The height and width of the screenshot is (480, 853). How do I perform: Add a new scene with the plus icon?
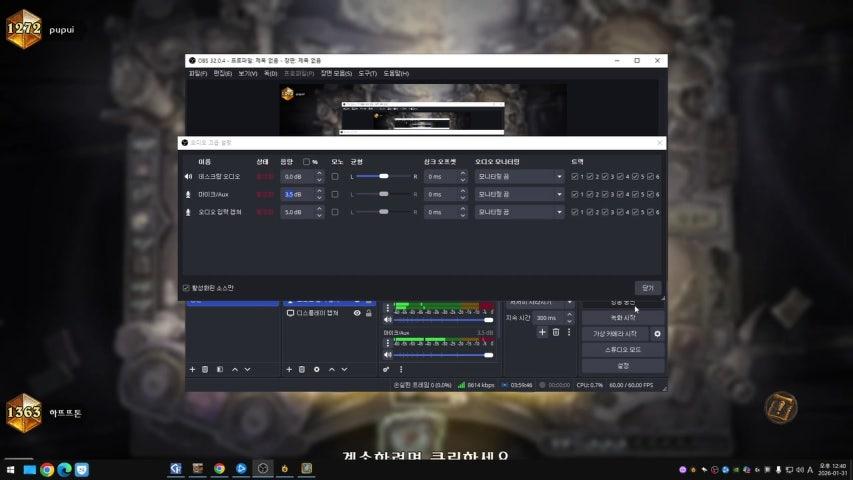[192, 370]
